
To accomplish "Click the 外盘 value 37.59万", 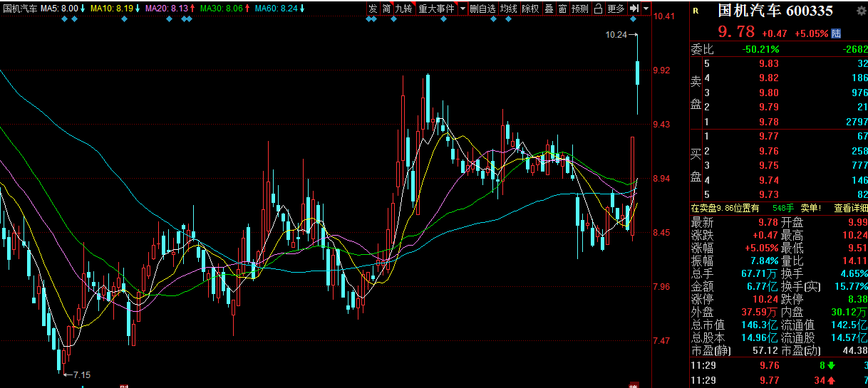I will tap(759, 312).
